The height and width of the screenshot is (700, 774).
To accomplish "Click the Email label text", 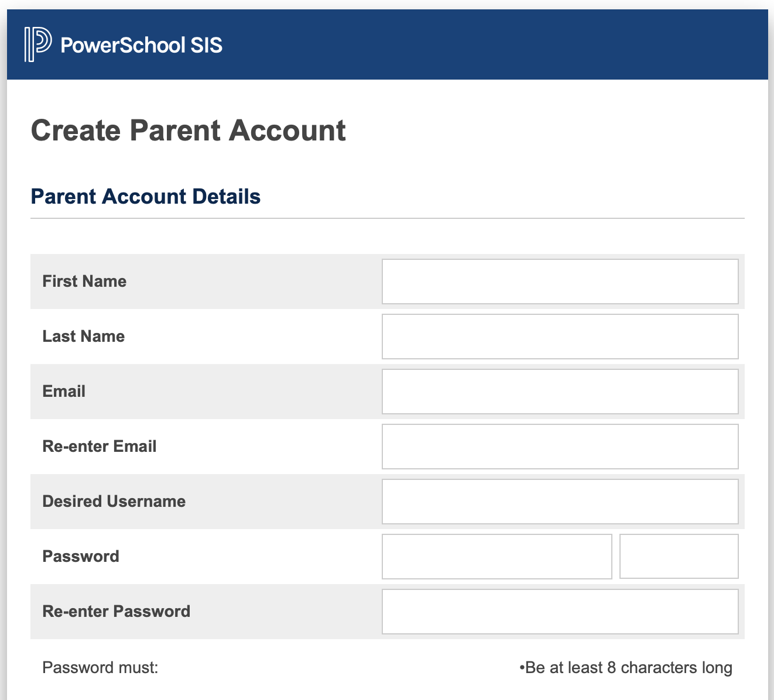I will [x=64, y=392].
